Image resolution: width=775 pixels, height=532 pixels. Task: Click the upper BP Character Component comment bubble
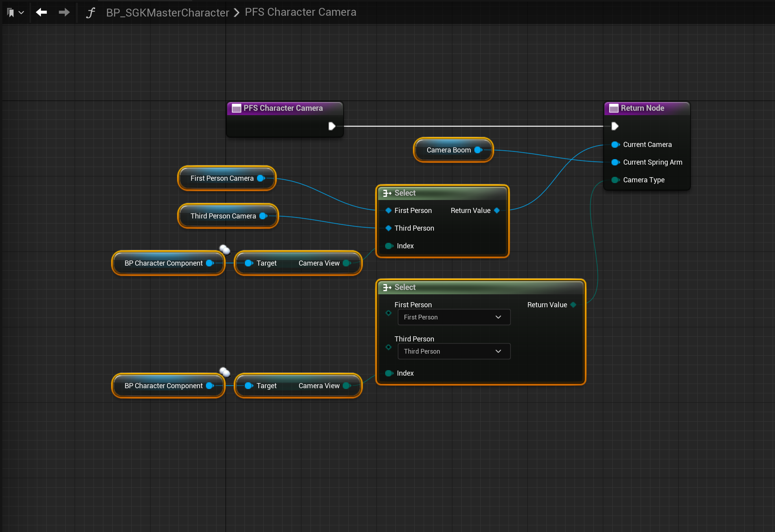tap(225, 249)
